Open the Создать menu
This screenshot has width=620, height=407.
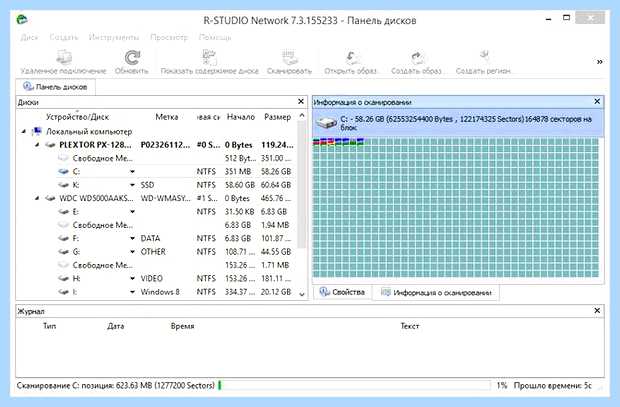point(64,37)
